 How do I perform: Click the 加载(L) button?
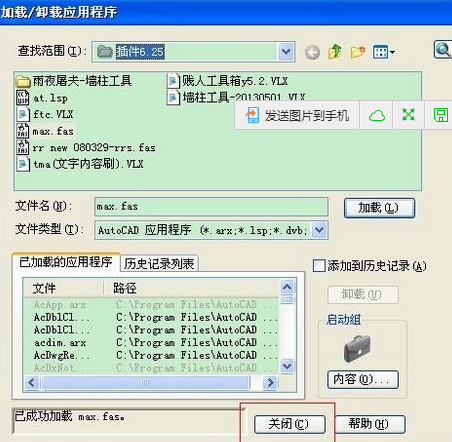coord(379,208)
